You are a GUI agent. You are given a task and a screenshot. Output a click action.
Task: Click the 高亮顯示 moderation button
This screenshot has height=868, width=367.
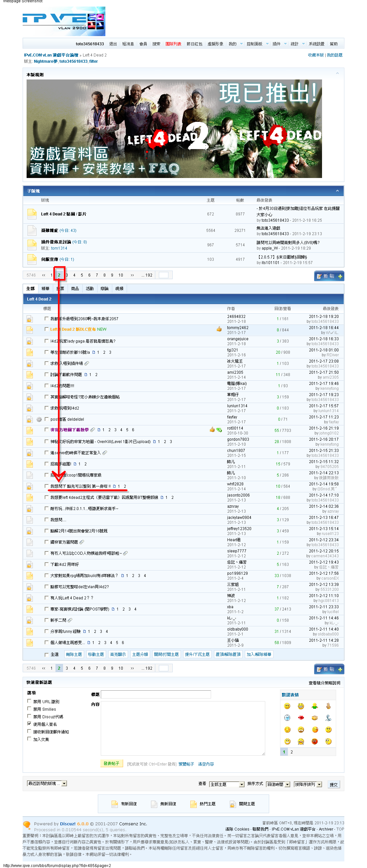pos(118,655)
